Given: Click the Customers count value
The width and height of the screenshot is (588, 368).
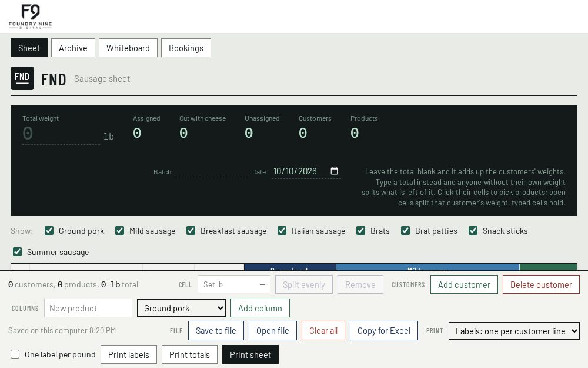Looking at the screenshot, I should [303, 133].
